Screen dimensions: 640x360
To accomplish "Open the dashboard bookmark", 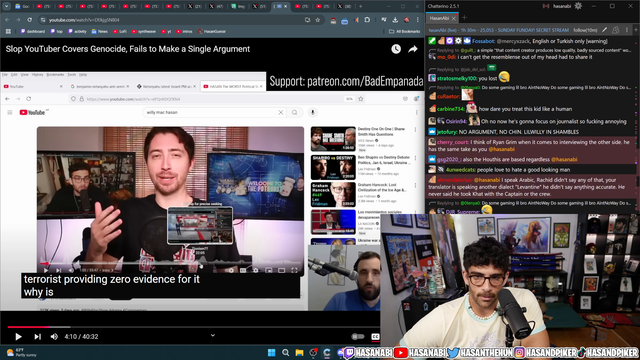I will (x=33, y=31).
